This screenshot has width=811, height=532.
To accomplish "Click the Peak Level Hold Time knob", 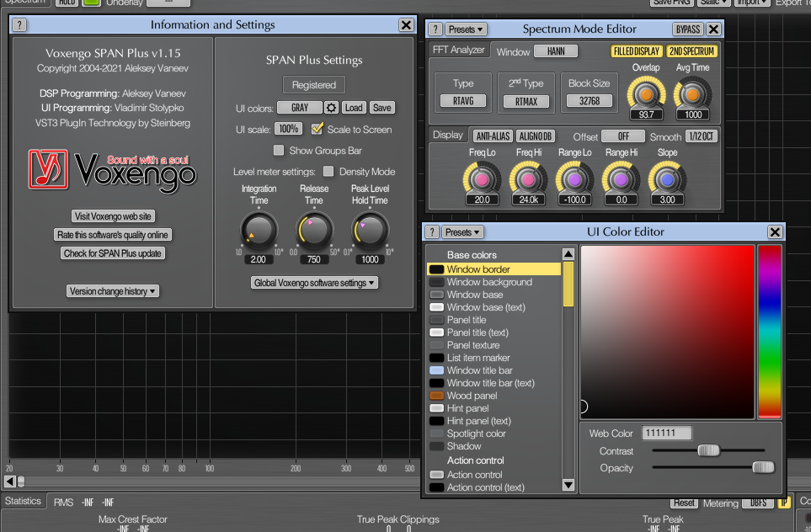I will tap(370, 230).
